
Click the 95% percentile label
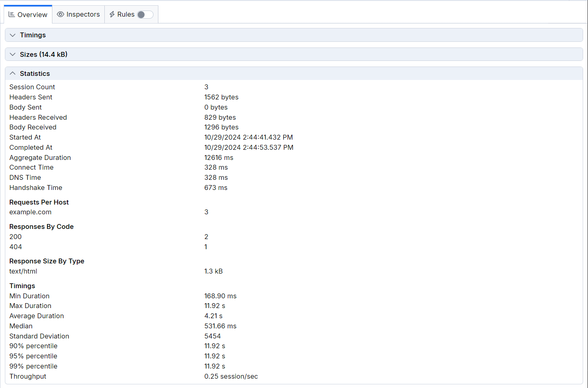pyautogui.click(x=33, y=356)
